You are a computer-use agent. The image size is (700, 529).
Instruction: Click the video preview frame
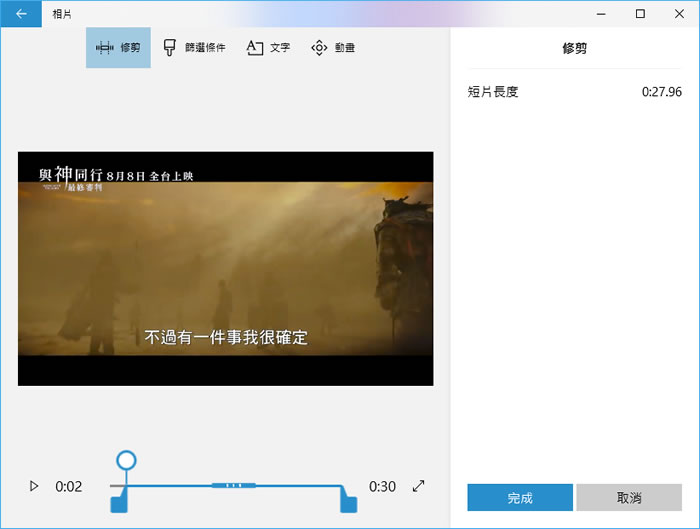(x=225, y=269)
